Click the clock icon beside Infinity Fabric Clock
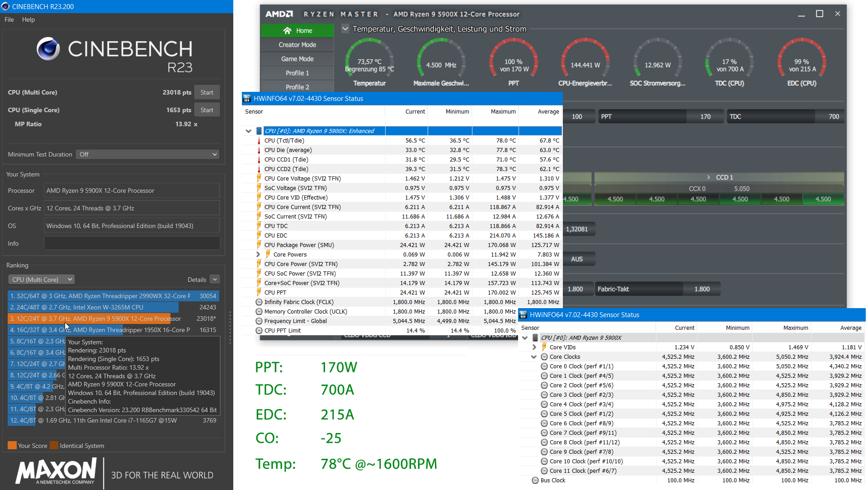The width and height of the screenshot is (868, 490). coord(259,302)
